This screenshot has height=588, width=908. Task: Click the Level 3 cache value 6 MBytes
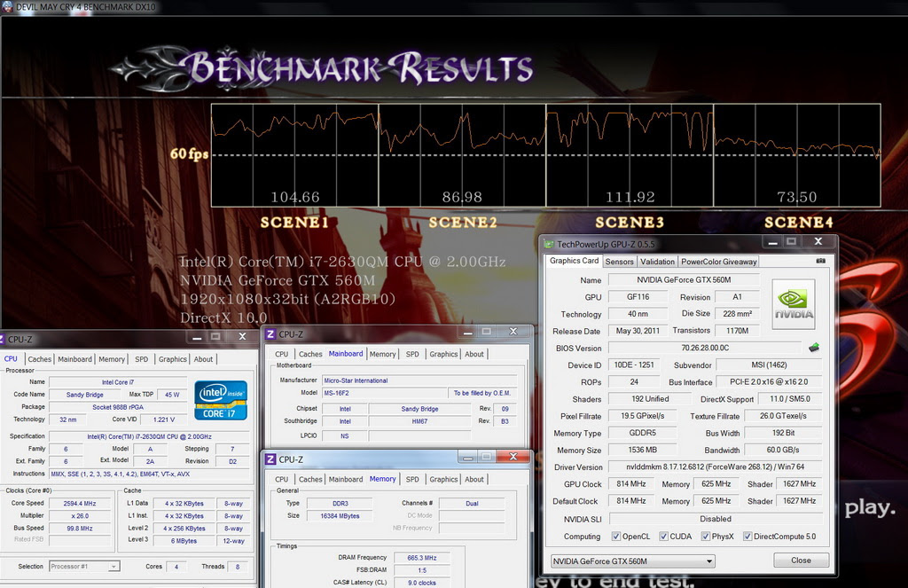pyautogui.click(x=184, y=540)
